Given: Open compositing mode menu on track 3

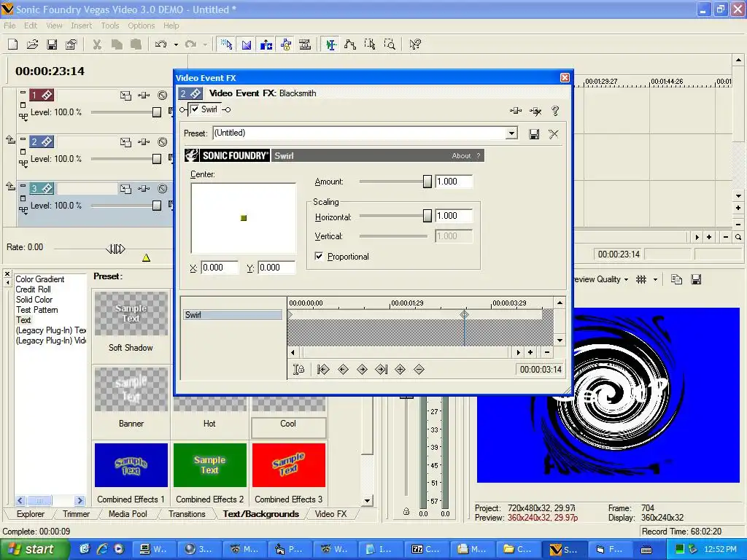Looking at the screenshot, I should pos(23,209).
